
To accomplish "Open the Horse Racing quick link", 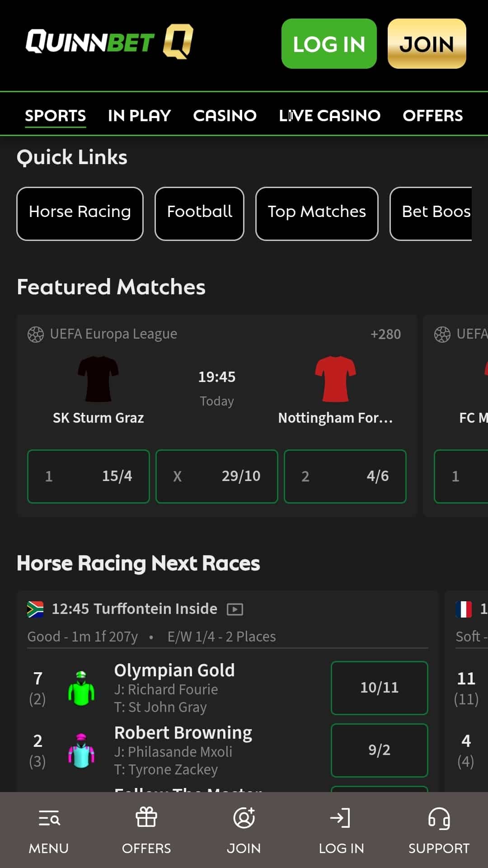I will [80, 212].
